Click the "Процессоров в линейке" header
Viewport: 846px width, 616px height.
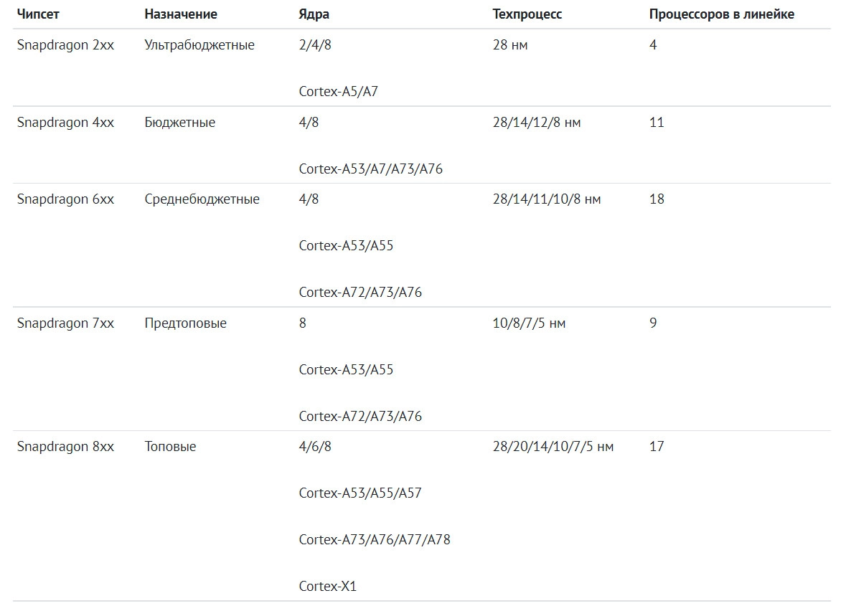click(x=722, y=14)
